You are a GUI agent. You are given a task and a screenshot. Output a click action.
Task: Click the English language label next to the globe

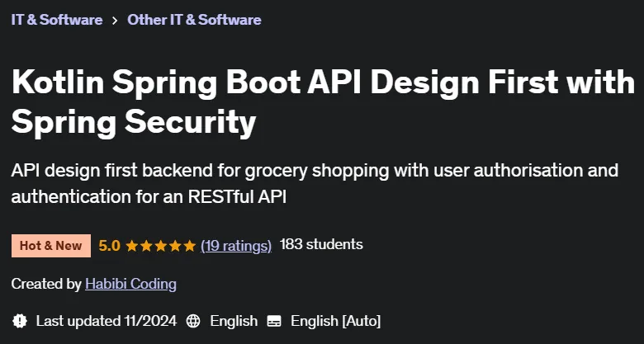pos(234,321)
